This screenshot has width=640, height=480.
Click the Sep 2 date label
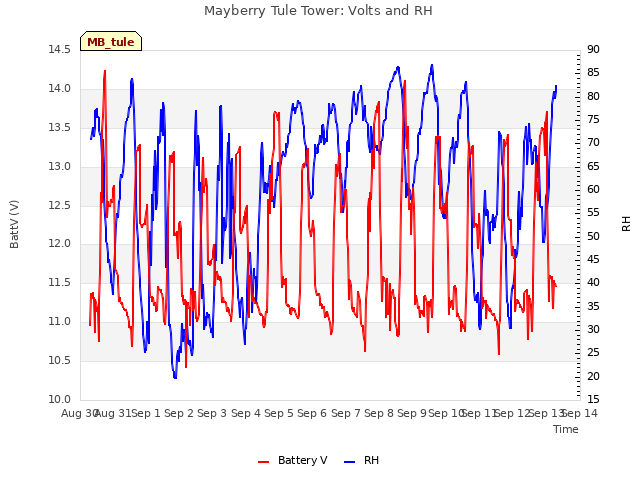[x=179, y=413]
